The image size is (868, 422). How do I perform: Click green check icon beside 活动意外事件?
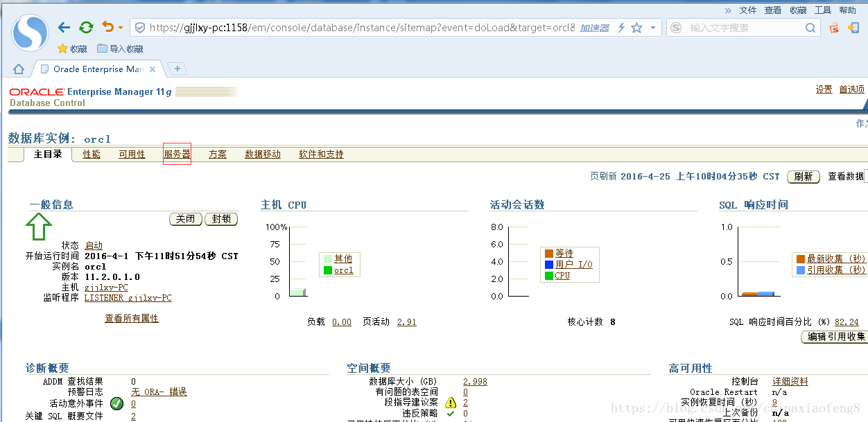point(116,403)
